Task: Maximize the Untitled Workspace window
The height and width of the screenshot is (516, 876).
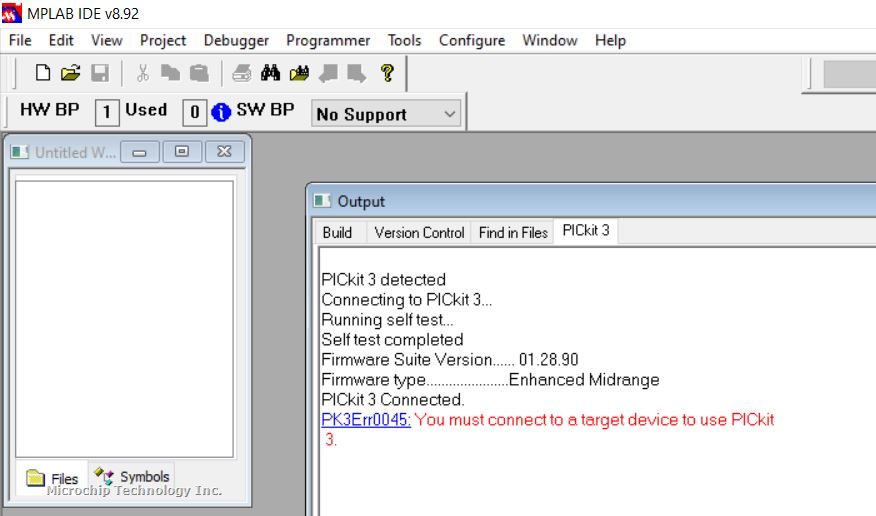Action: pos(181,152)
